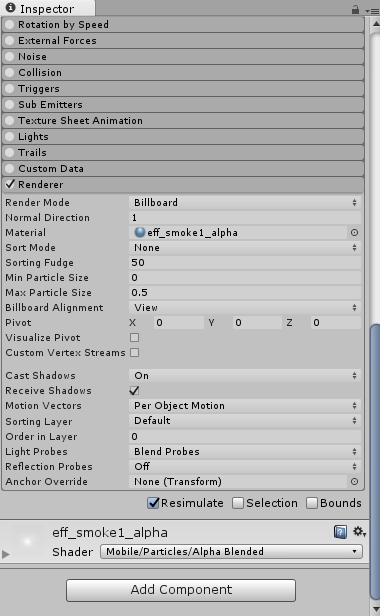Viewport: 380px width, 616px height.
Task: Open the Material object picker circle
Action: point(354,233)
